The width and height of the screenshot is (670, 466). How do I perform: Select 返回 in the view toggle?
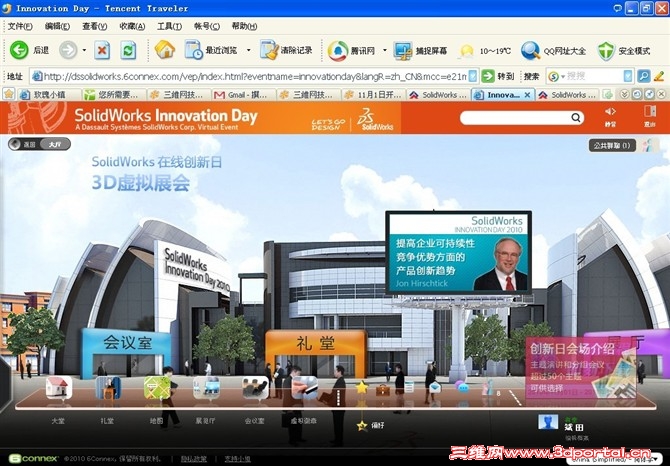[25, 144]
